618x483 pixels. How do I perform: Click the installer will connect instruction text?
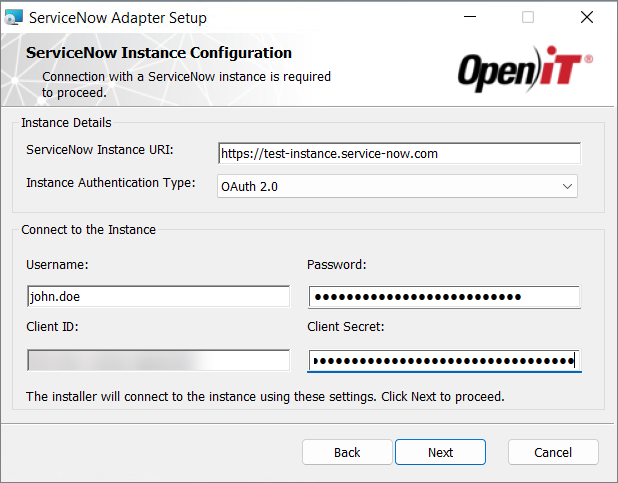[265, 397]
